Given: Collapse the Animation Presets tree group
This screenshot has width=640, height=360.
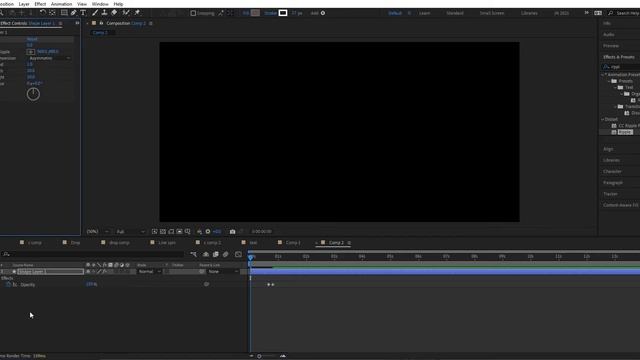Looking at the screenshot, I should [x=602, y=75].
